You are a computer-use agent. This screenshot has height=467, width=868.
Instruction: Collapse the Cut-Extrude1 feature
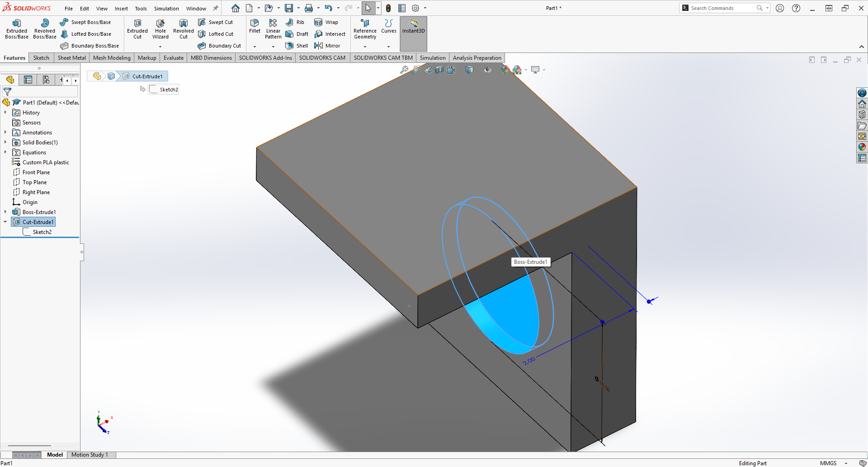(5, 222)
